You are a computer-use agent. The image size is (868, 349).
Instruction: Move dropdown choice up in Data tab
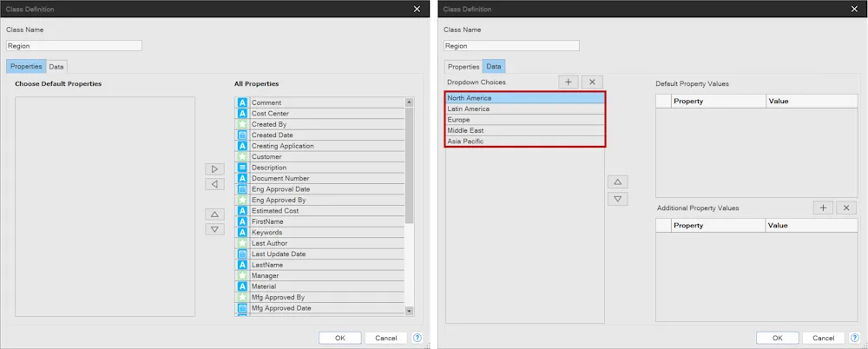coord(618,181)
